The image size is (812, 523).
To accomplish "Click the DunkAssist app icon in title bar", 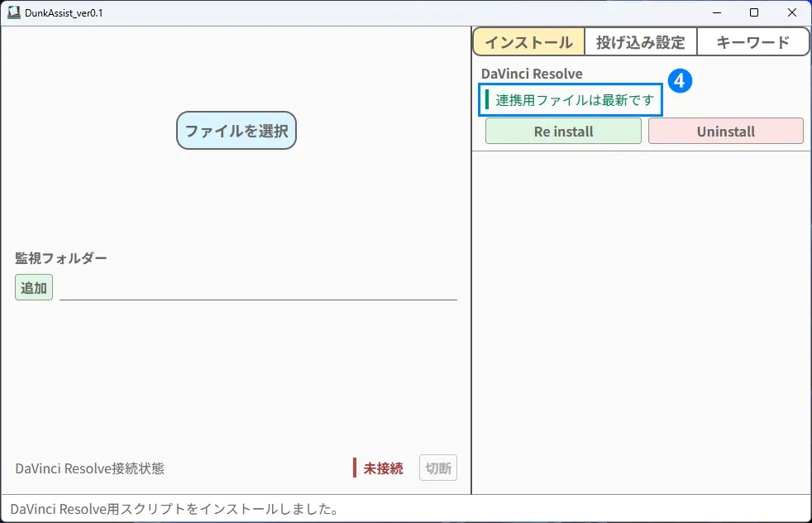I will (13, 12).
